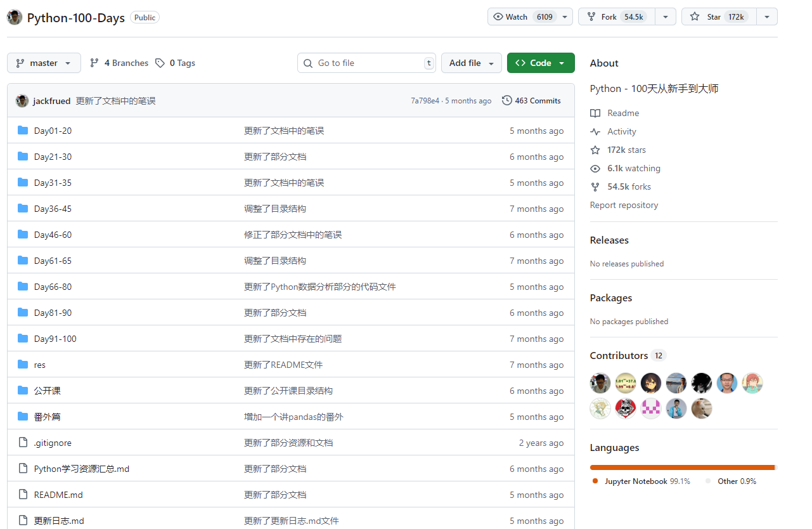The image size is (812, 529).
Task: Expand the Star options caret
Action: tap(767, 16)
